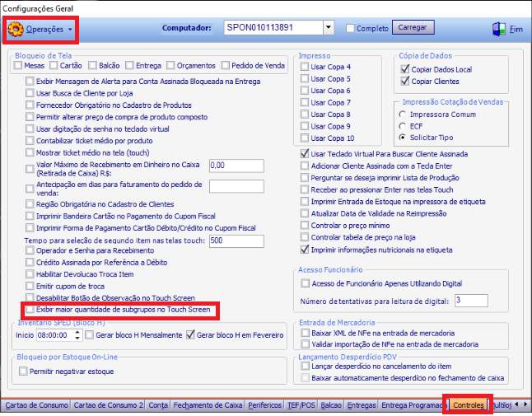Check Lançar desperdício no cancelamento do item
The image size is (532, 416).
tap(305, 366)
